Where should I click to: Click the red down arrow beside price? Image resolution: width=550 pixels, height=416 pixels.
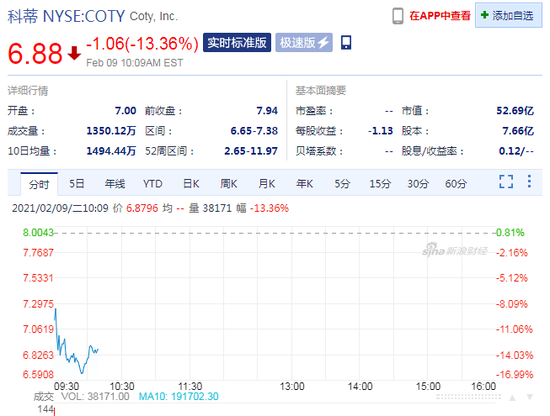pyautogui.click(x=74, y=53)
